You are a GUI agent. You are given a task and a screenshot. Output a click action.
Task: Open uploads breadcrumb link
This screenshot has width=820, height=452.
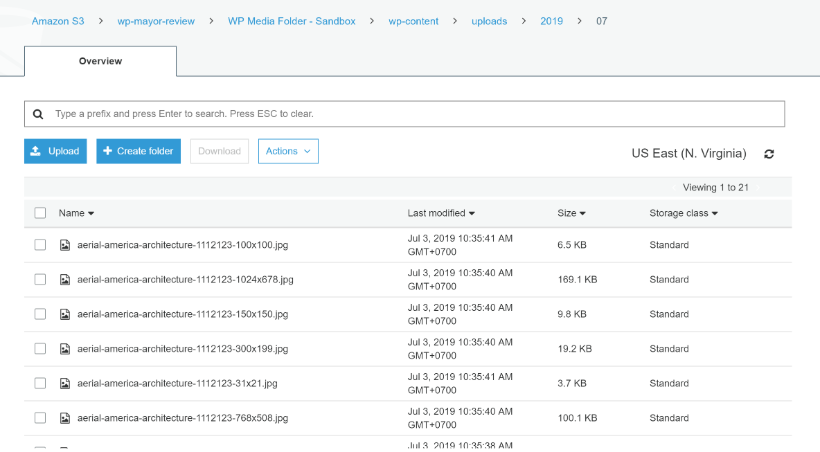[x=489, y=21]
